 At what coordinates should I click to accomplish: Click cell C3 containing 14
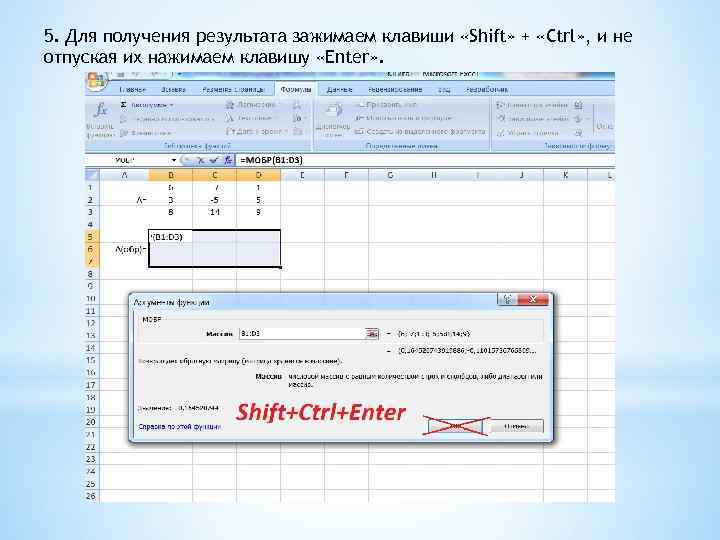(214, 212)
